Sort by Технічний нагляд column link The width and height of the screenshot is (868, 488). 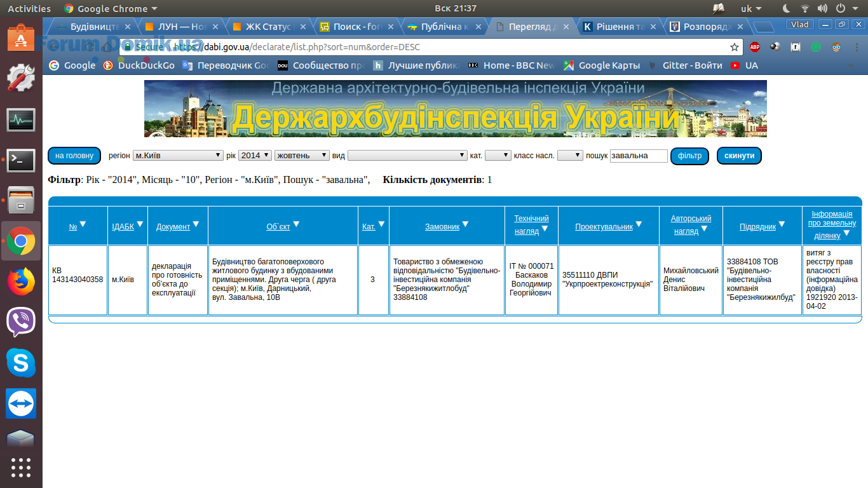[x=531, y=225]
